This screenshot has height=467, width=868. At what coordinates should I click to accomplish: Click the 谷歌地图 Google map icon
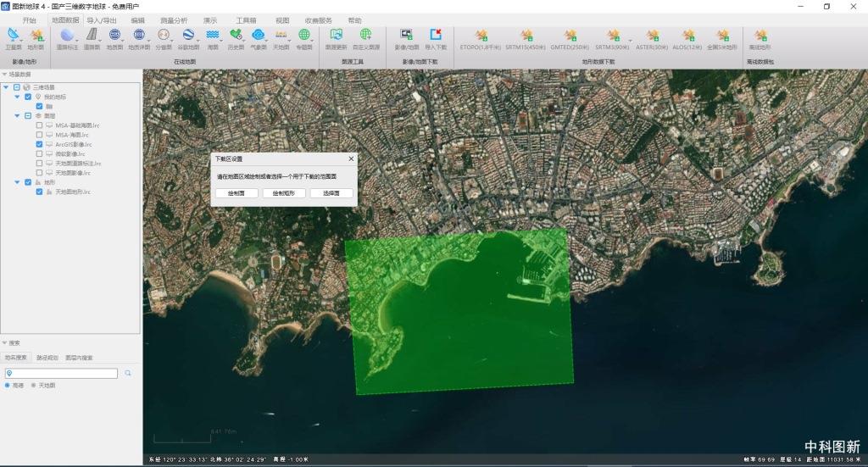[x=188, y=35]
